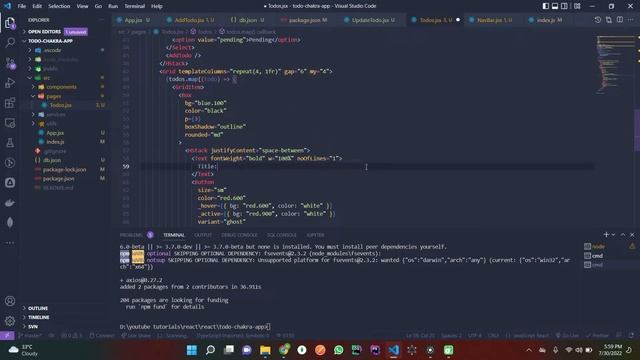The height and width of the screenshot is (360, 640).
Task: Switch to the index.js editor tab
Action: click(x=549, y=20)
